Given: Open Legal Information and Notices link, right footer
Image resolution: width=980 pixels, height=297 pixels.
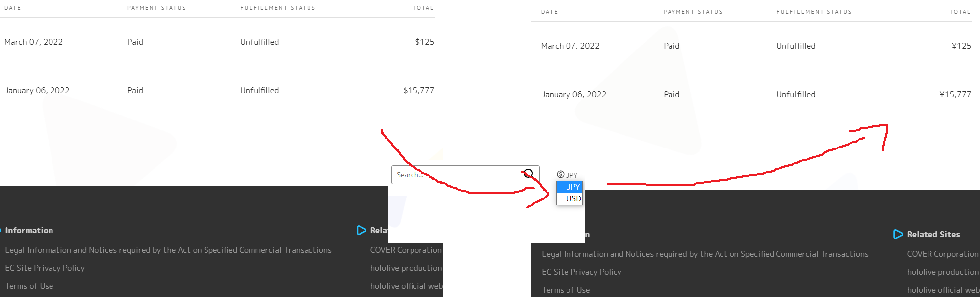Looking at the screenshot, I should click(x=705, y=254).
